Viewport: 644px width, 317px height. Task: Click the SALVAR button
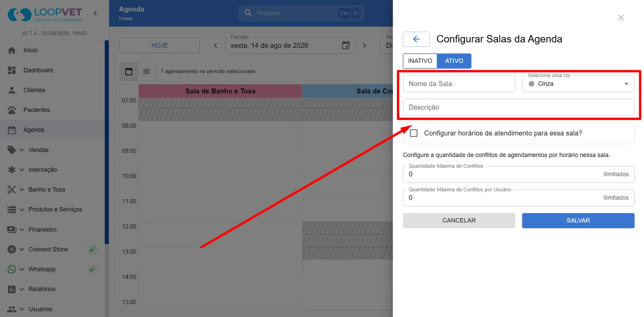[x=578, y=221]
